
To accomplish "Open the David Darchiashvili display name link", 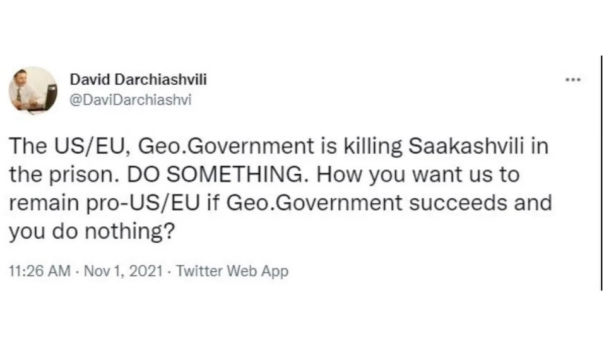I will pos(138,79).
